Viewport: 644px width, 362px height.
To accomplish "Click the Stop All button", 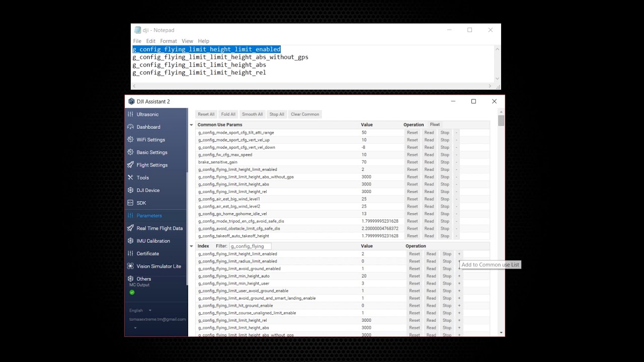I will click(x=277, y=114).
